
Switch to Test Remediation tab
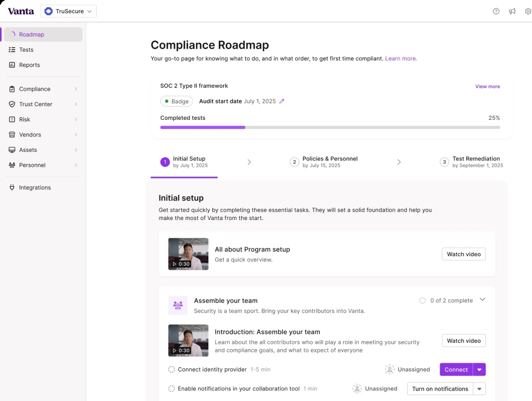[472, 162]
